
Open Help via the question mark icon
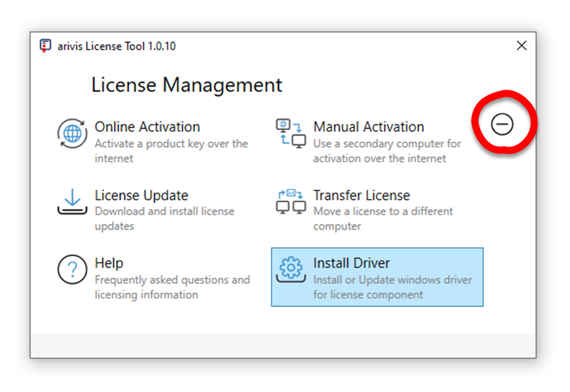pyautogui.click(x=71, y=269)
